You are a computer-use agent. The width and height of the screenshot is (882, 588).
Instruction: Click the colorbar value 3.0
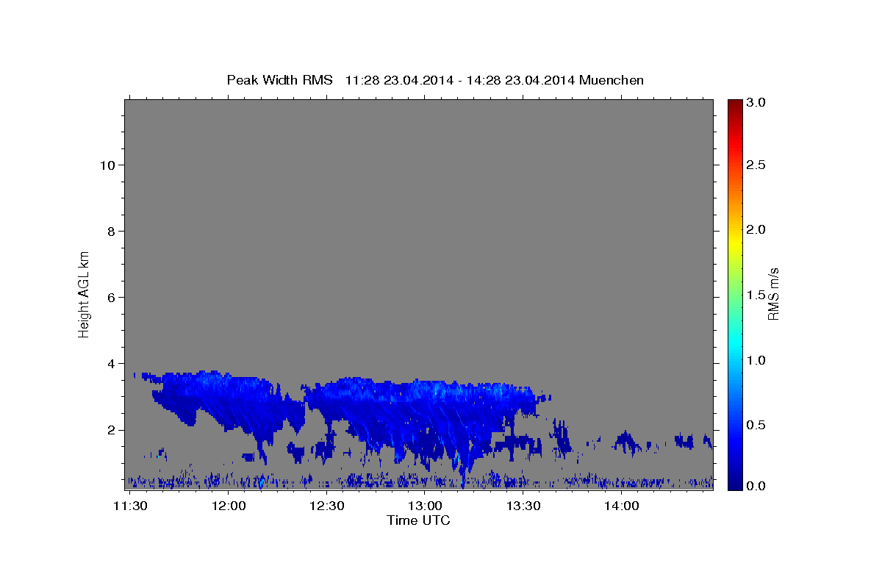[756, 103]
